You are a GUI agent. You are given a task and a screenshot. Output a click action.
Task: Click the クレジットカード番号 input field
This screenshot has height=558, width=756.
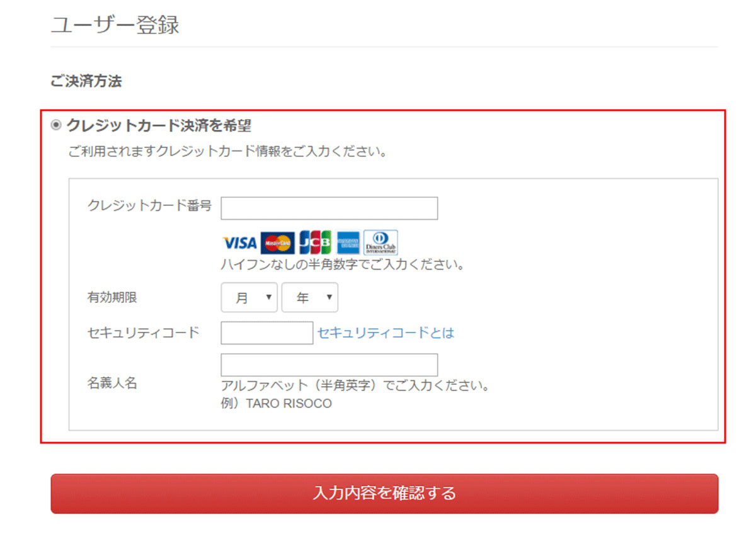click(329, 208)
